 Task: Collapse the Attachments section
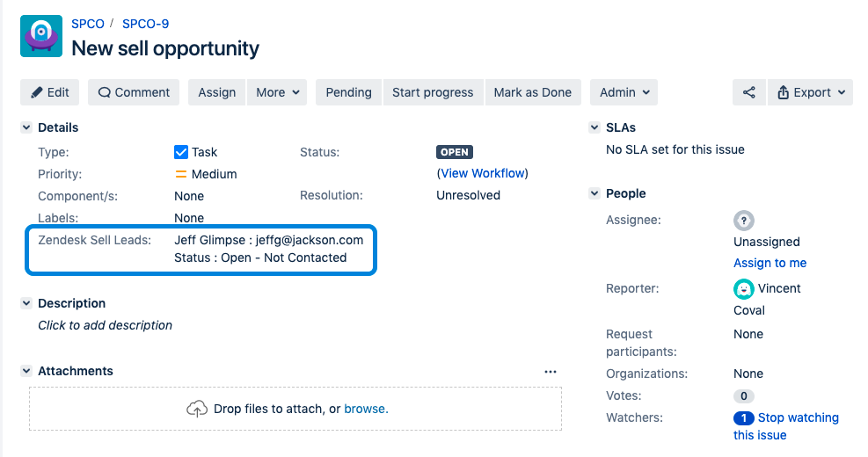coord(26,372)
